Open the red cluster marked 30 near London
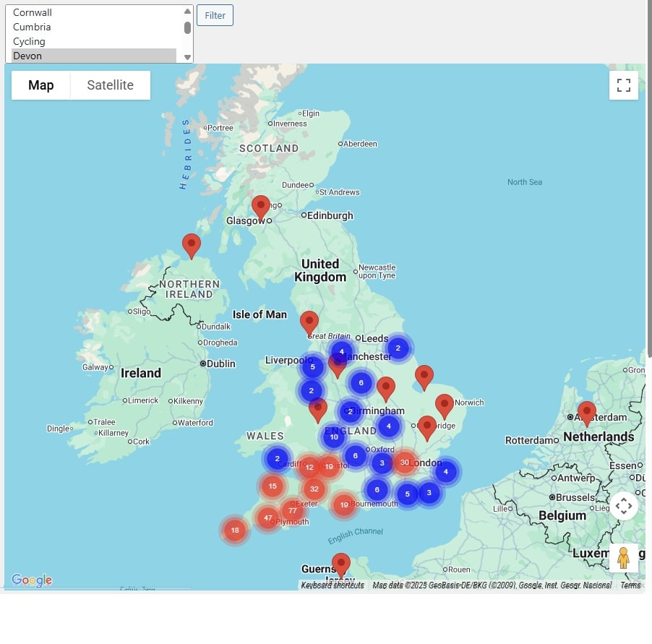The image size is (652, 644). 405,463
